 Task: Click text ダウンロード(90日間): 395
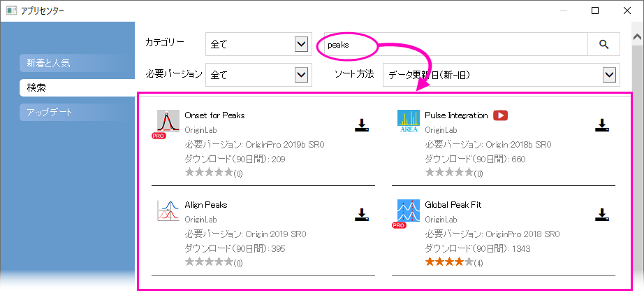pyautogui.click(x=235, y=248)
